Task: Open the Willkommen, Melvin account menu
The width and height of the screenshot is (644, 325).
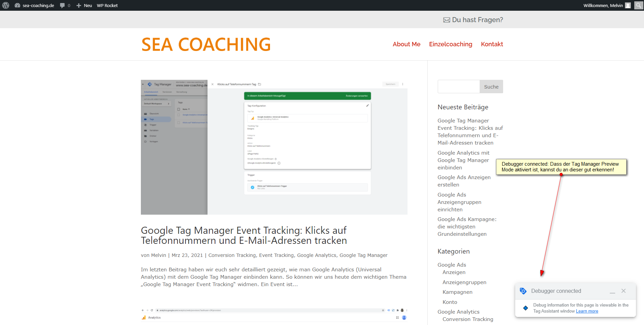Action: (607, 5)
